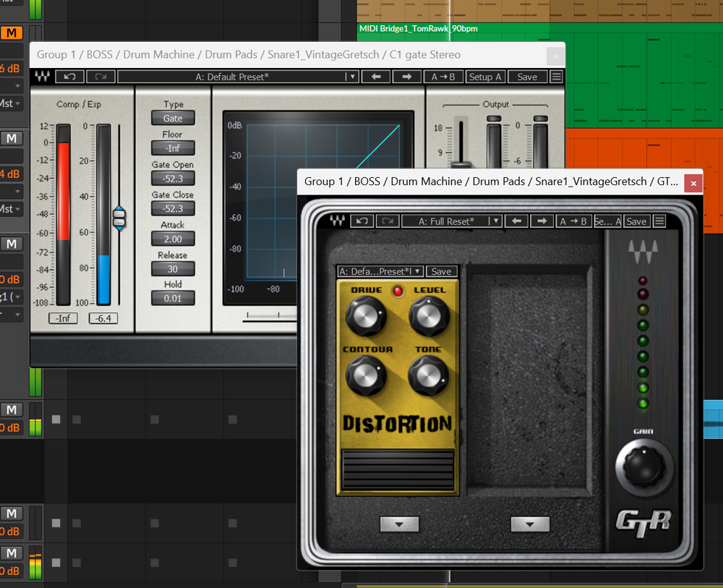
Task: Toggle the red LED on Distortion pedal
Action: 397,291
